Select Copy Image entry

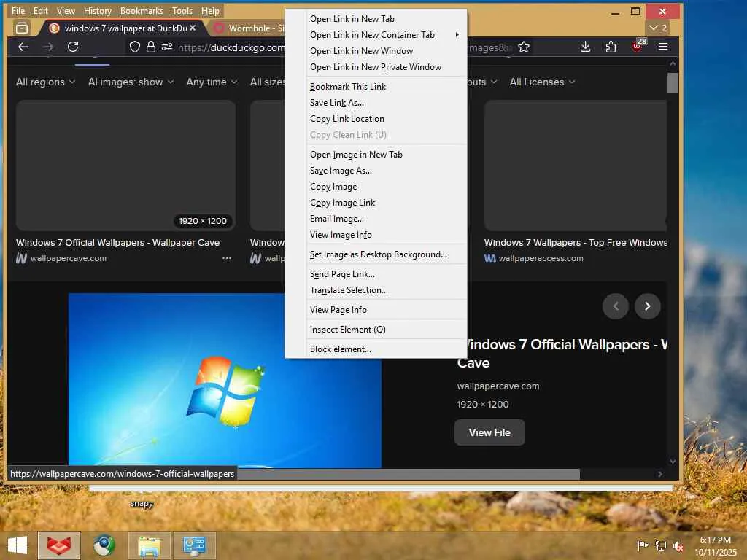click(x=387, y=187)
